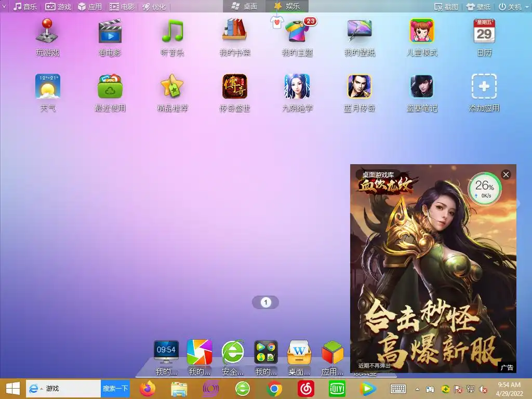This screenshot has width=532, height=399.
Task: Open the 优化 menu item
Action: (154, 6)
